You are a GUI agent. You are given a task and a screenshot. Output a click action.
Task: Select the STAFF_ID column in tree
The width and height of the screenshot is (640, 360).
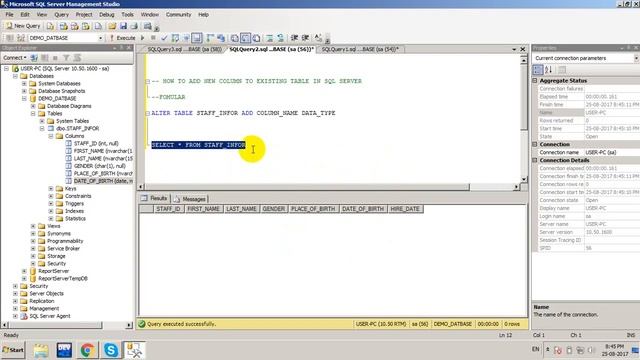[96, 144]
